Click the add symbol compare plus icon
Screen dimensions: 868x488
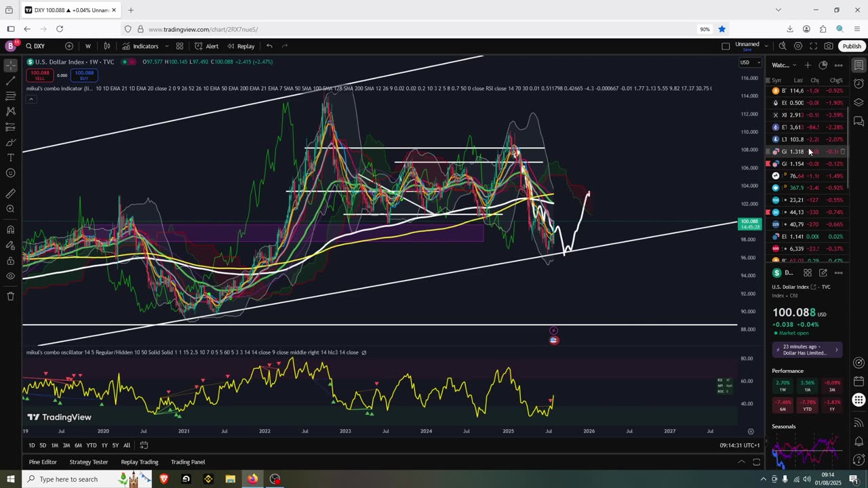(x=69, y=46)
